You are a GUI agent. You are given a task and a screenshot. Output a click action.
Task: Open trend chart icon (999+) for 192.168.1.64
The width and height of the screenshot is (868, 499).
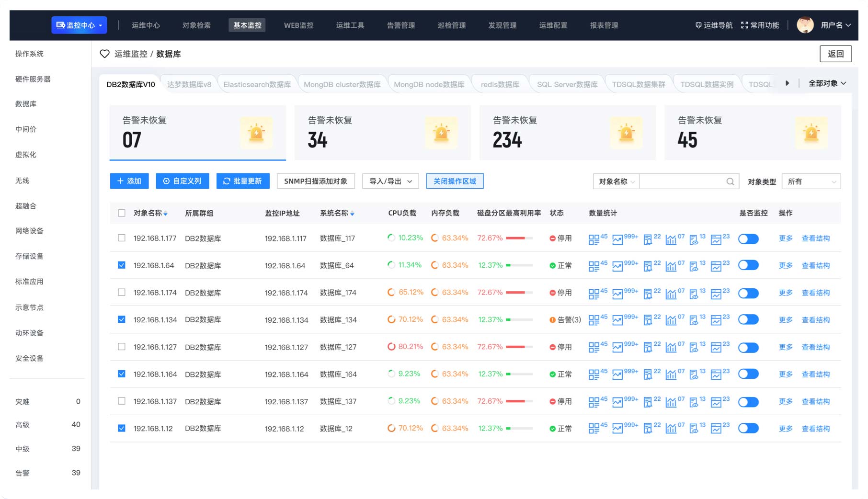pos(617,266)
